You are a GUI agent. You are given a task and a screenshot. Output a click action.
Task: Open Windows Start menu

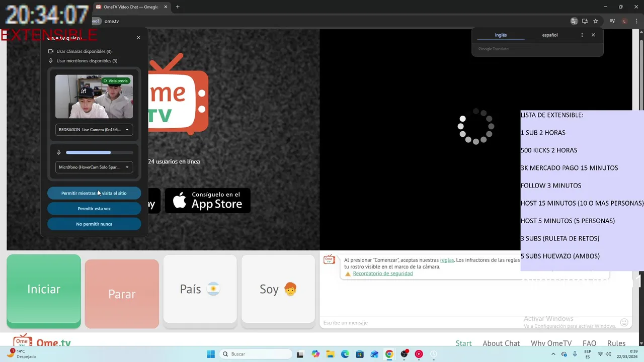[211, 354]
